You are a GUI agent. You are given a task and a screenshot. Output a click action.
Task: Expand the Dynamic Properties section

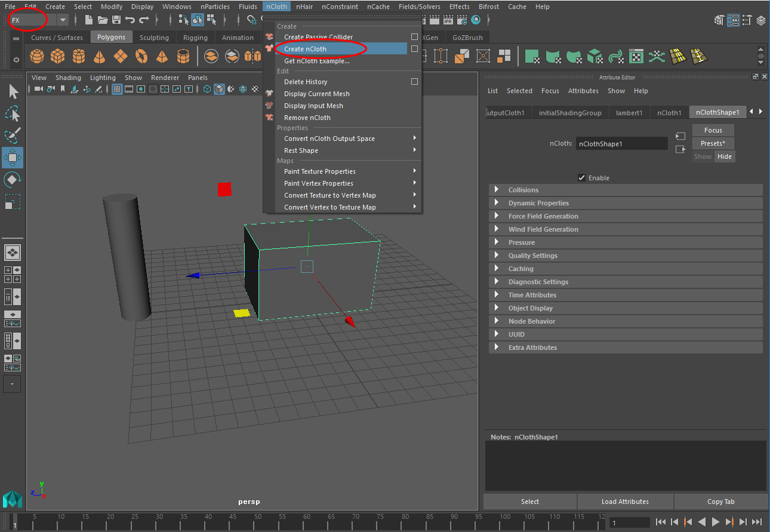point(626,203)
